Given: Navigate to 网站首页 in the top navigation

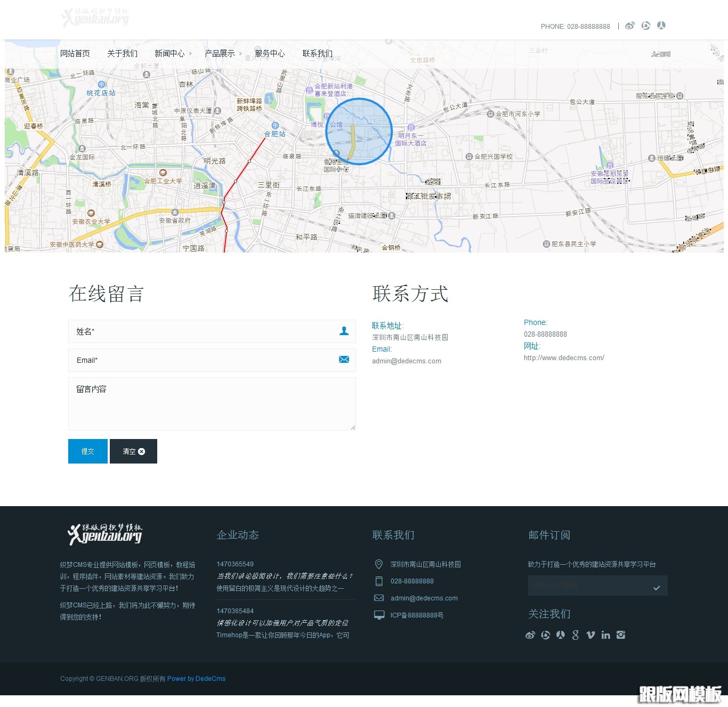Looking at the screenshot, I should 75,53.
